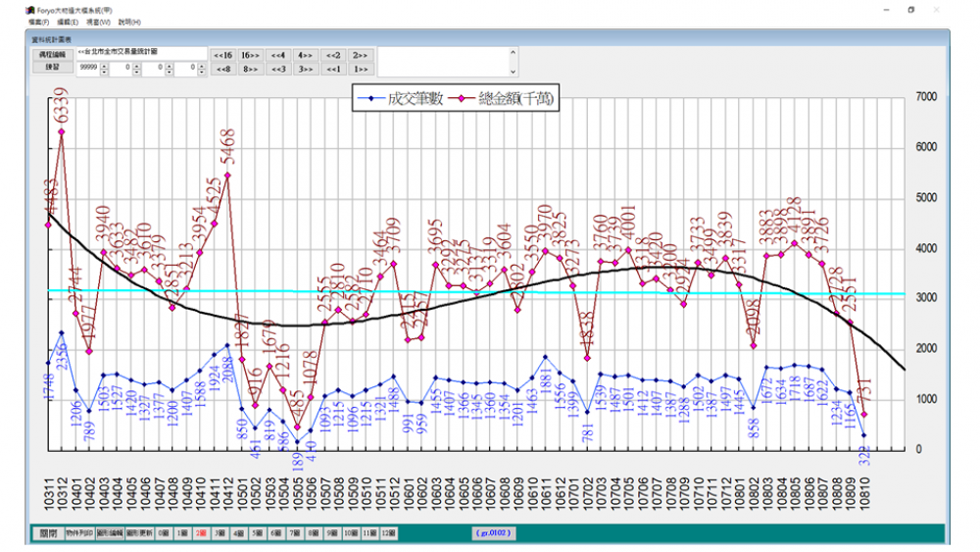
Task: Increase the 99999 spinner value with up arrow
Action: click(x=106, y=65)
